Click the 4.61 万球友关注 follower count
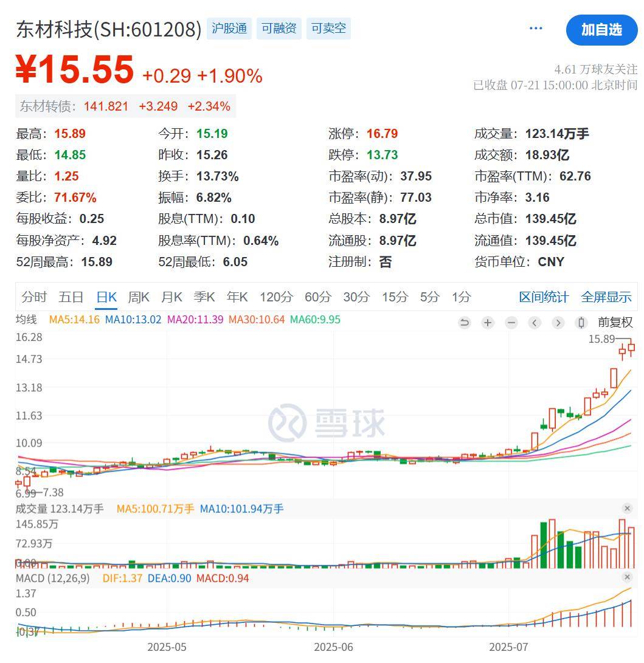The width and height of the screenshot is (644, 663). 596,69
